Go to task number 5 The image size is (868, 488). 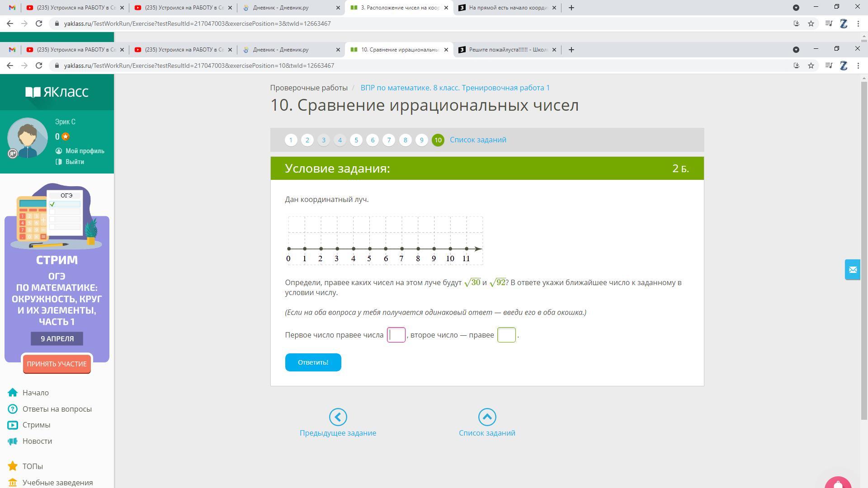356,140
